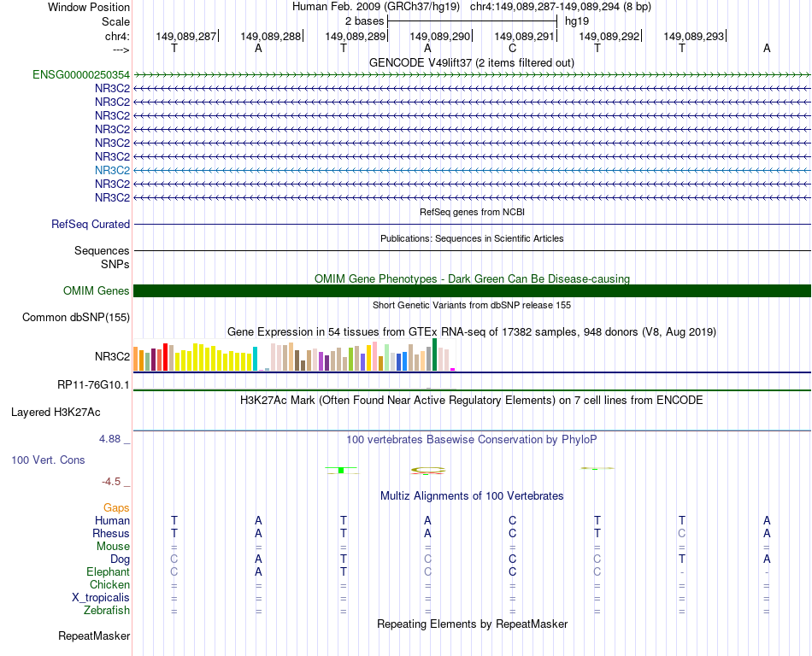The width and height of the screenshot is (812, 656).
Task: Click the 100 Vert. Cons track label
Action: click(x=48, y=460)
